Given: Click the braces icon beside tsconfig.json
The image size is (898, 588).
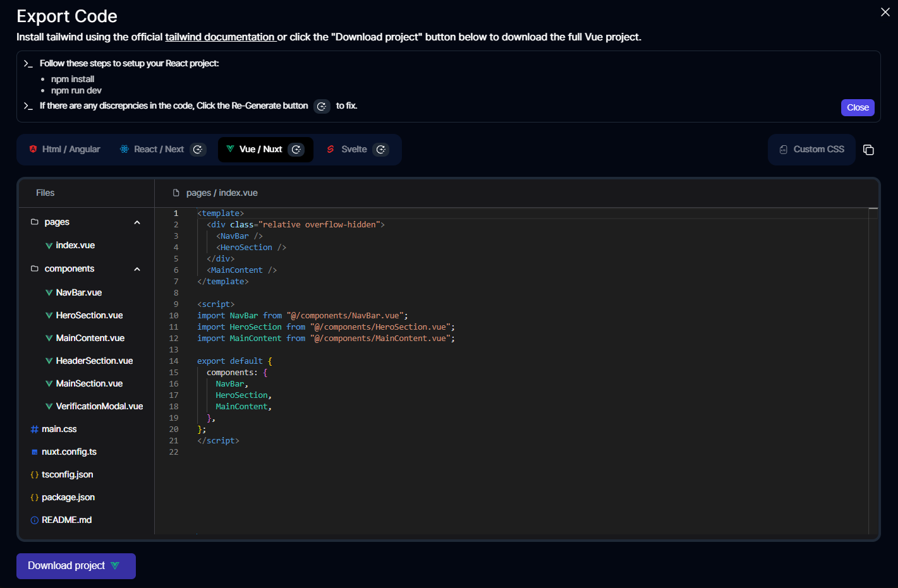Looking at the screenshot, I should coord(35,474).
